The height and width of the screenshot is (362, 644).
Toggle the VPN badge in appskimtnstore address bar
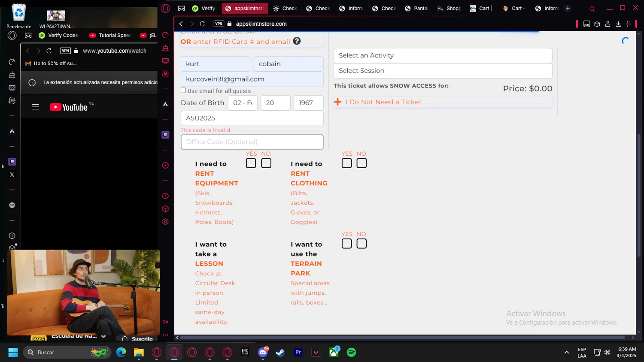(x=219, y=24)
